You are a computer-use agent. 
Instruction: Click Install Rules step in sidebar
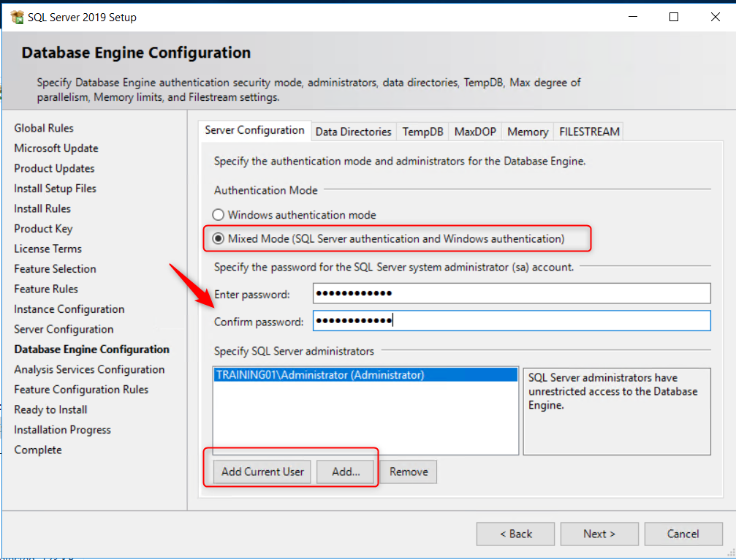coord(42,208)
